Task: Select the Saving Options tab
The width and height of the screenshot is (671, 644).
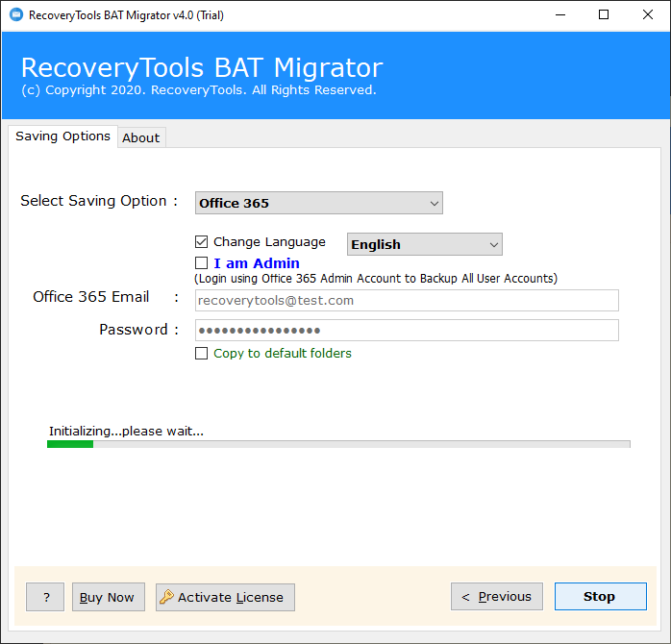Action: click(x=62, y=136)
